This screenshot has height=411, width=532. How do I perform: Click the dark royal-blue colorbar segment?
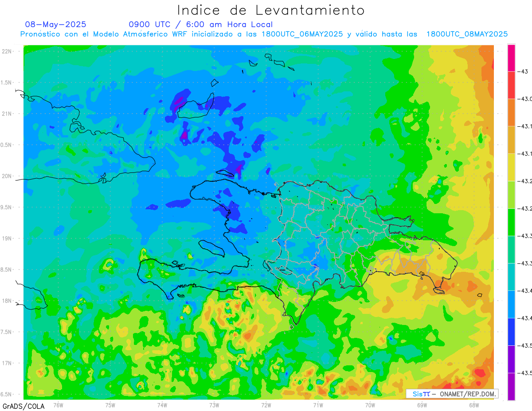511,332
